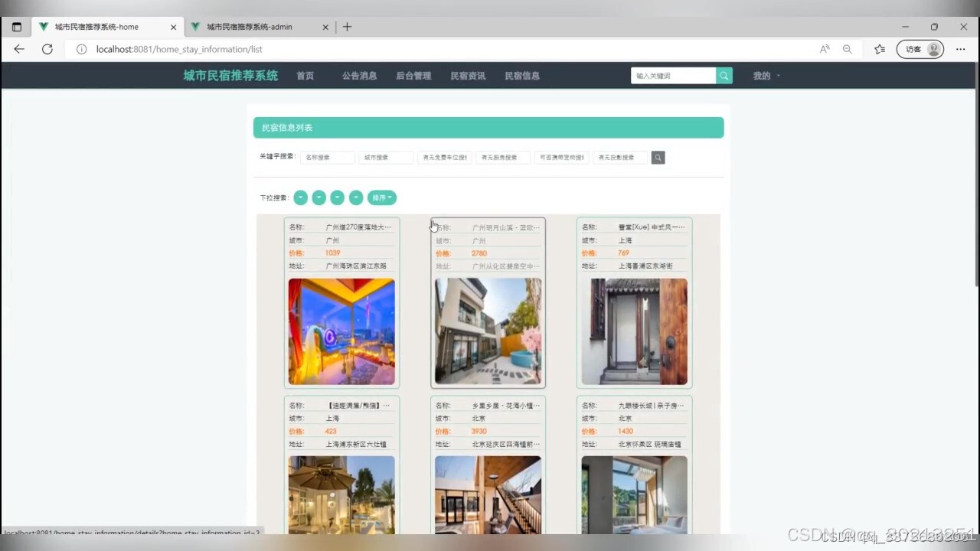Click the search icon beside keyword filters

[658, 157]
